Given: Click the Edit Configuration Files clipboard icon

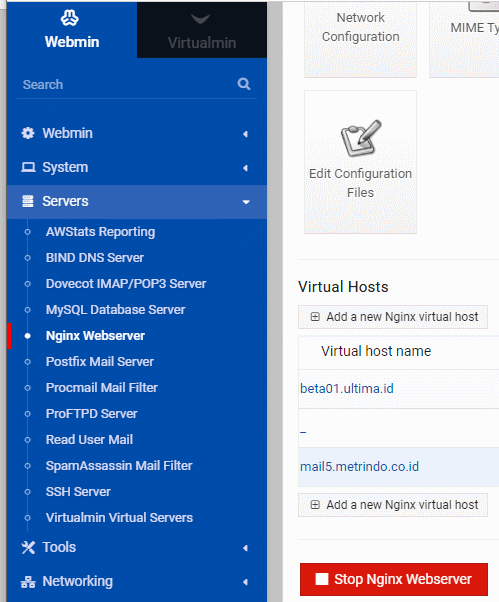Looking at the screenshot, I should tap(361, 138).
